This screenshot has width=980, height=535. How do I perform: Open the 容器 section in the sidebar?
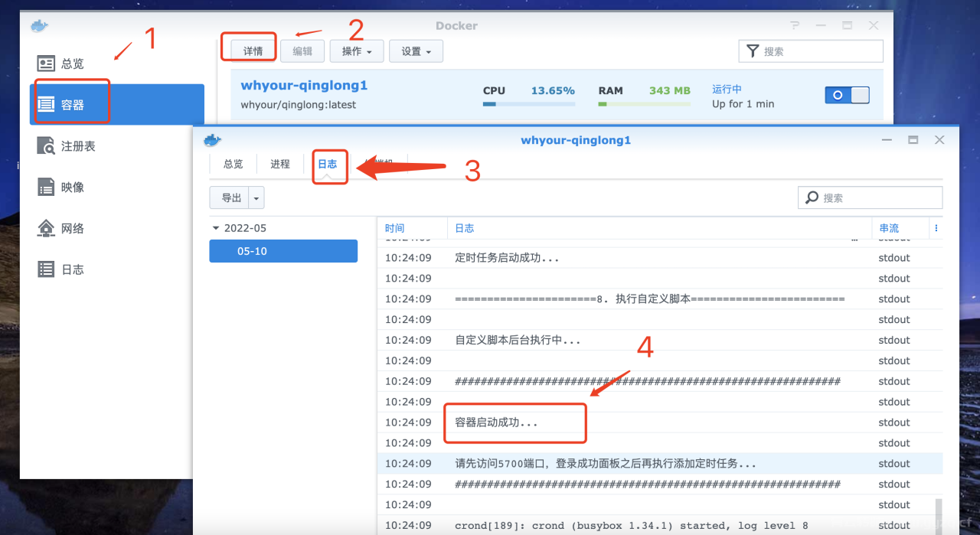[x=70, y=101]
